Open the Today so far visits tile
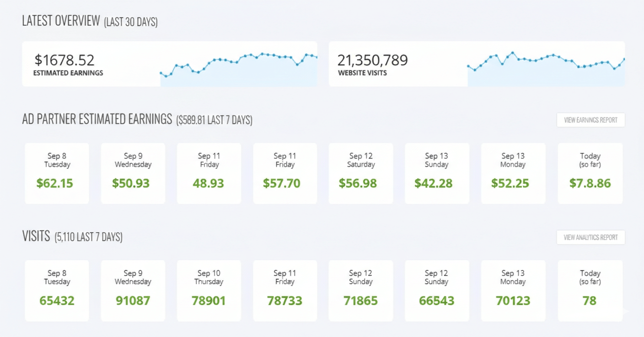This screenshot has height=337, width=644. (590, 290)
